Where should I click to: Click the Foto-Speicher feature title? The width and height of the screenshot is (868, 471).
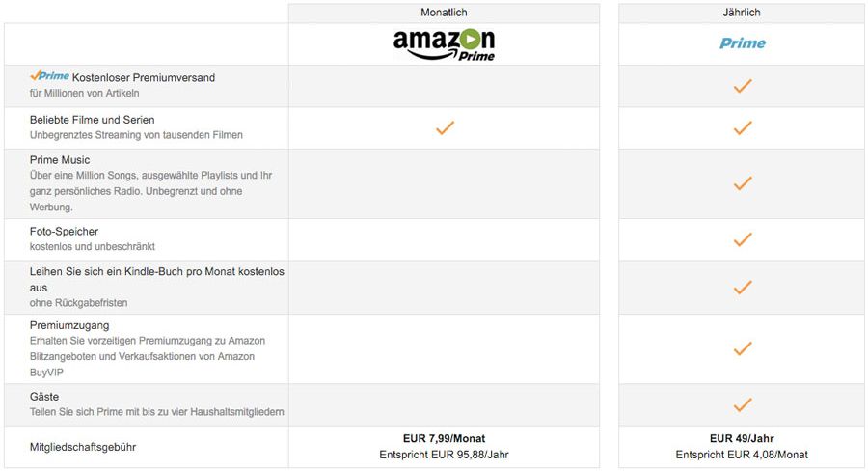pos(65,232)
